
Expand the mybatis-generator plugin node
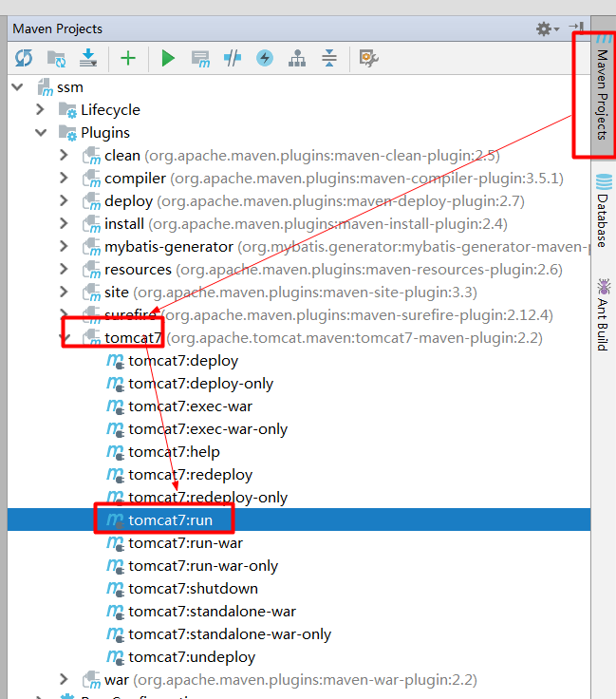(x=65, y=246)
